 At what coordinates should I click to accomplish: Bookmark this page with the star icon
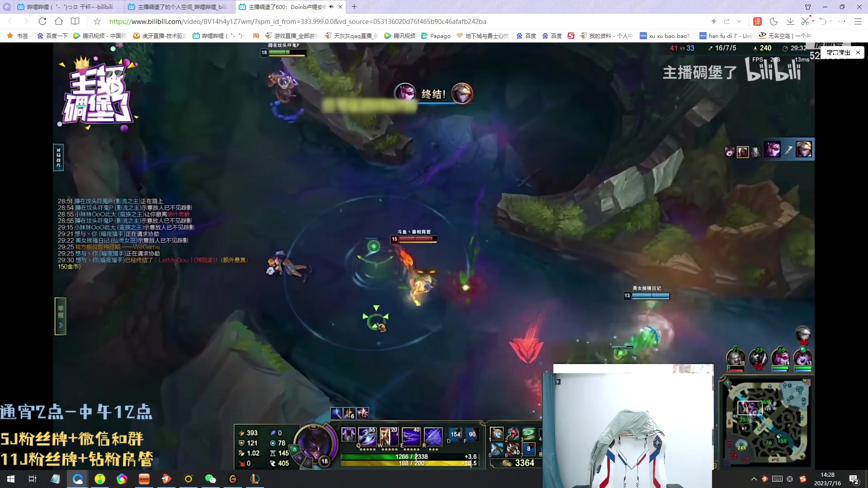(97, 21)
